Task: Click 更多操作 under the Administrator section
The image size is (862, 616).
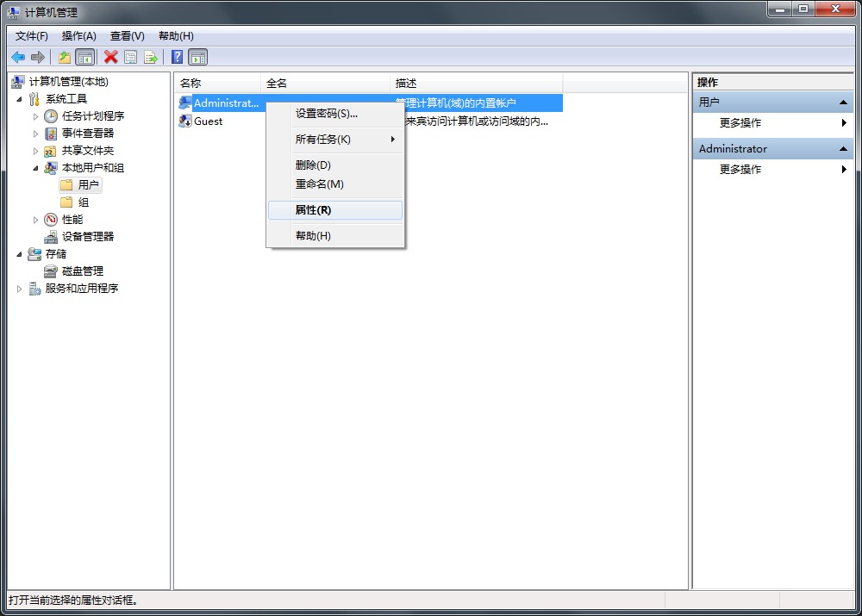Action: click(740, 170)
